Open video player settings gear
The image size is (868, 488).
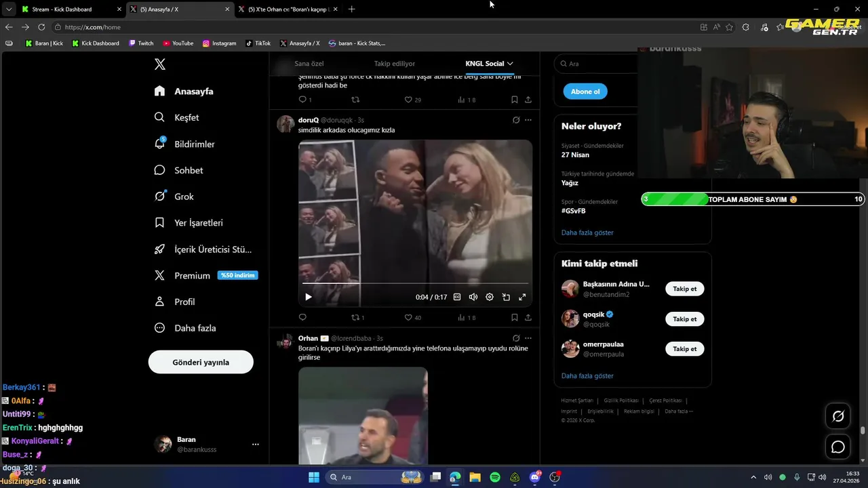point(490,297)
